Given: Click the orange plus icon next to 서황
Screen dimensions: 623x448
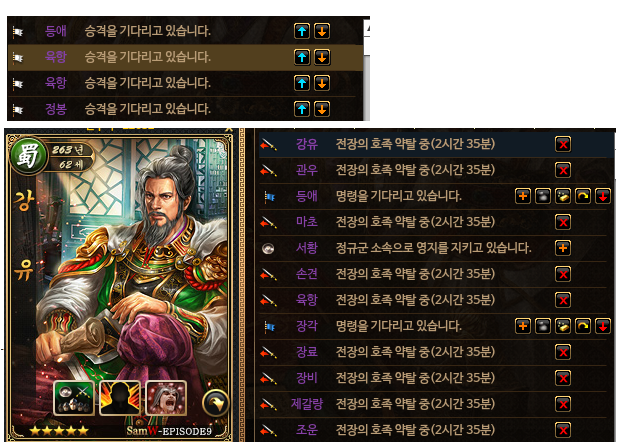Looking at the screenshot, I should pos(563,248).
